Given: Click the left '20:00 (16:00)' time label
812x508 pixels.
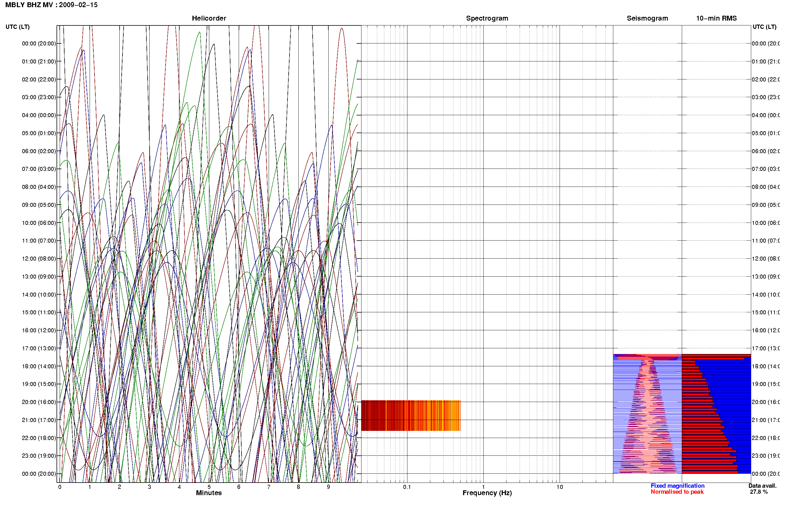Looking at the screenshot, I should (x=39, y=402).
